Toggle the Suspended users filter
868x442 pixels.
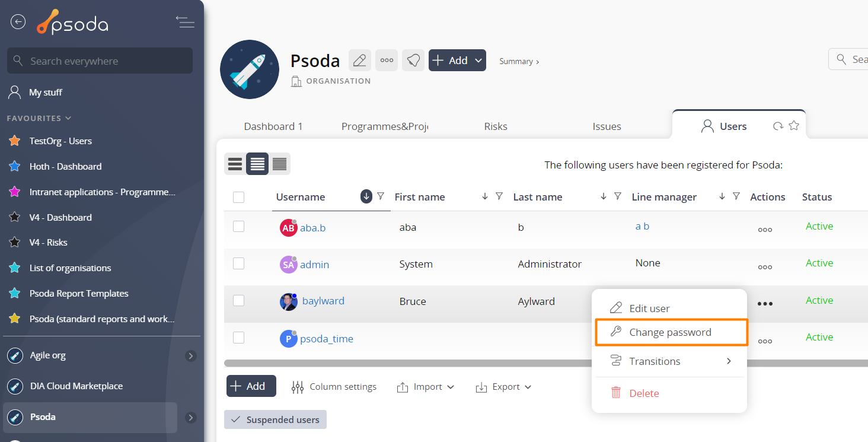pyautogui.click(x=275, y=419)
